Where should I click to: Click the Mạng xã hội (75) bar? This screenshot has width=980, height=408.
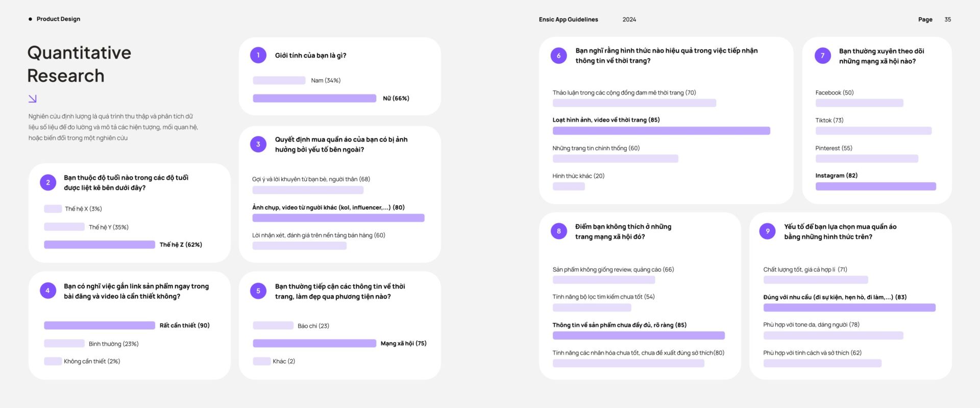point(314,343)
